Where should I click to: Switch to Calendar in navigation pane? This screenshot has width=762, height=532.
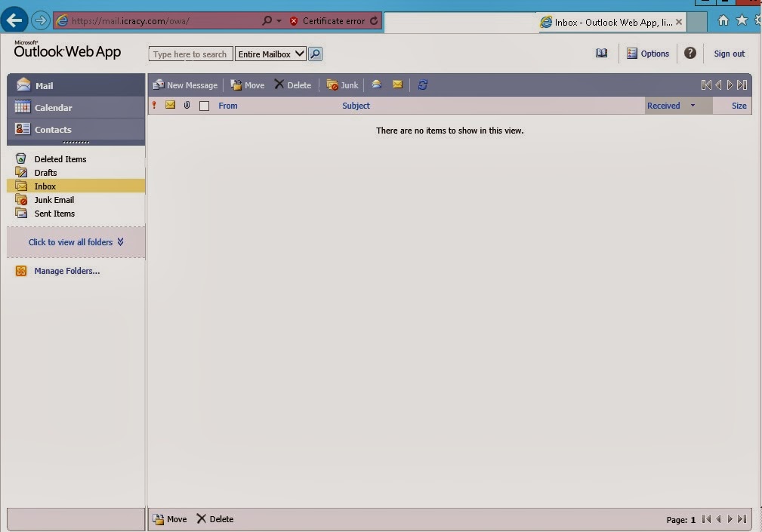pyautogui.click(x=76, y=107)
